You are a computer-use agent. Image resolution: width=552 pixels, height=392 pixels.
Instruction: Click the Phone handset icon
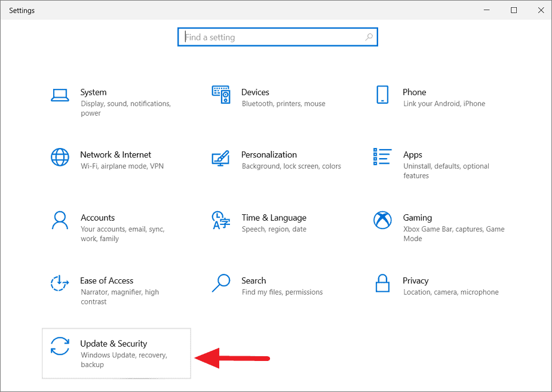382,95
